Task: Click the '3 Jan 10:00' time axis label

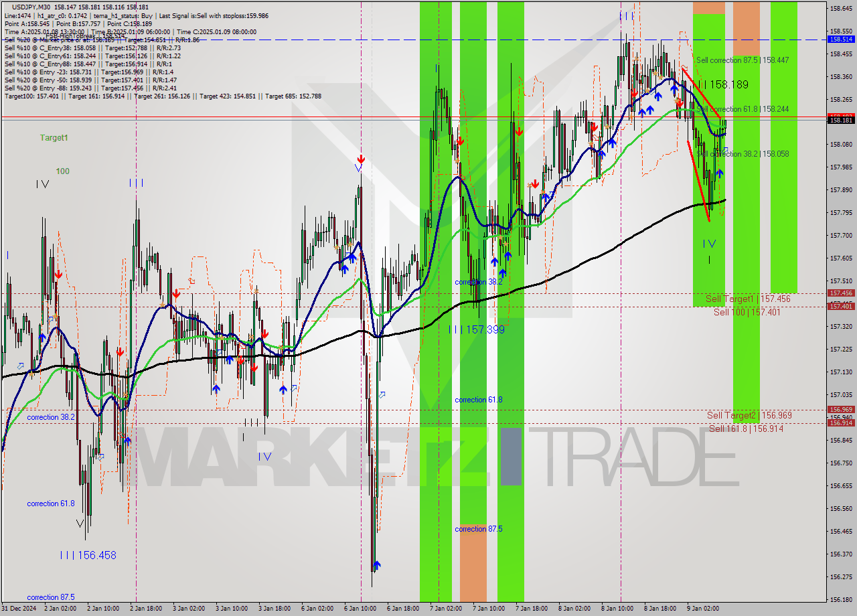Action: 231,609
